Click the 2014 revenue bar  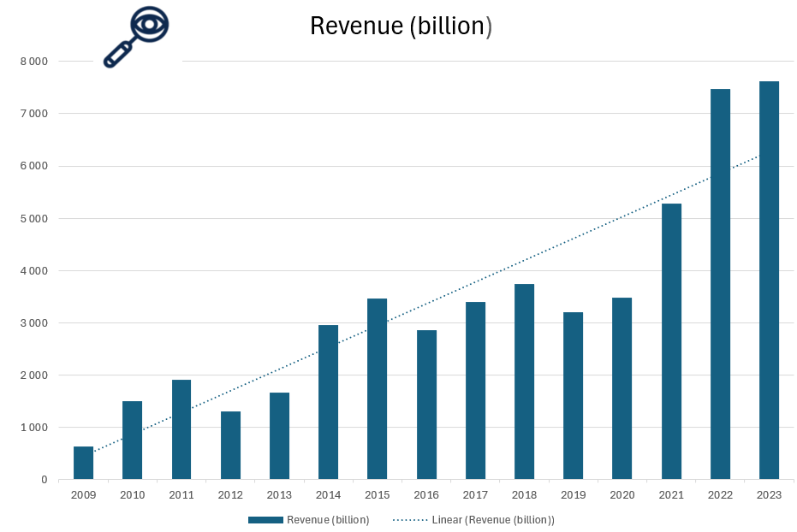[x=328, y=402]
